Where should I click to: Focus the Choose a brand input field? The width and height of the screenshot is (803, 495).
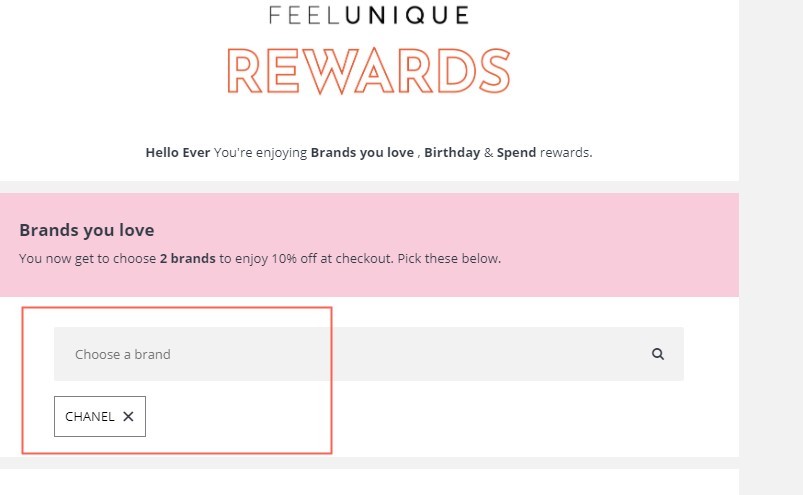(x=369, y=354)
